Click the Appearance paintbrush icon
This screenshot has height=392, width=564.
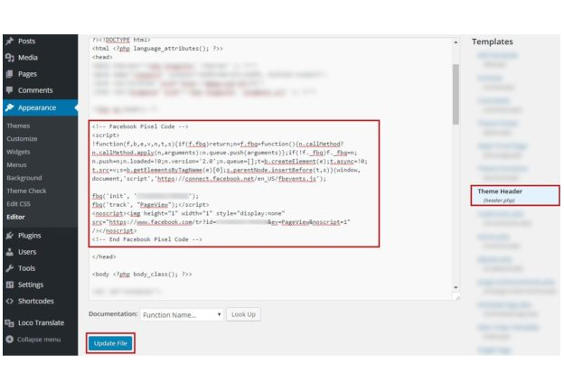tap(10, 107)
